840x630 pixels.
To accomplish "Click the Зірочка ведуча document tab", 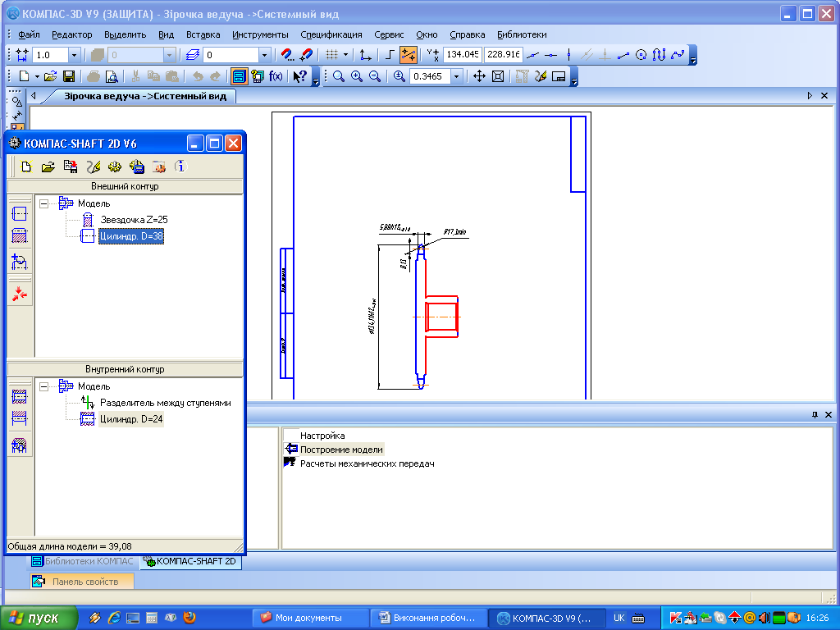I will tap(145, 97).
